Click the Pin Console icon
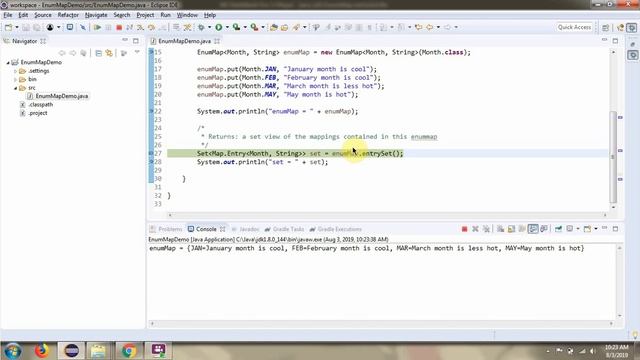The width and height of the screenshot is (640, 360). tap(558, 229)
